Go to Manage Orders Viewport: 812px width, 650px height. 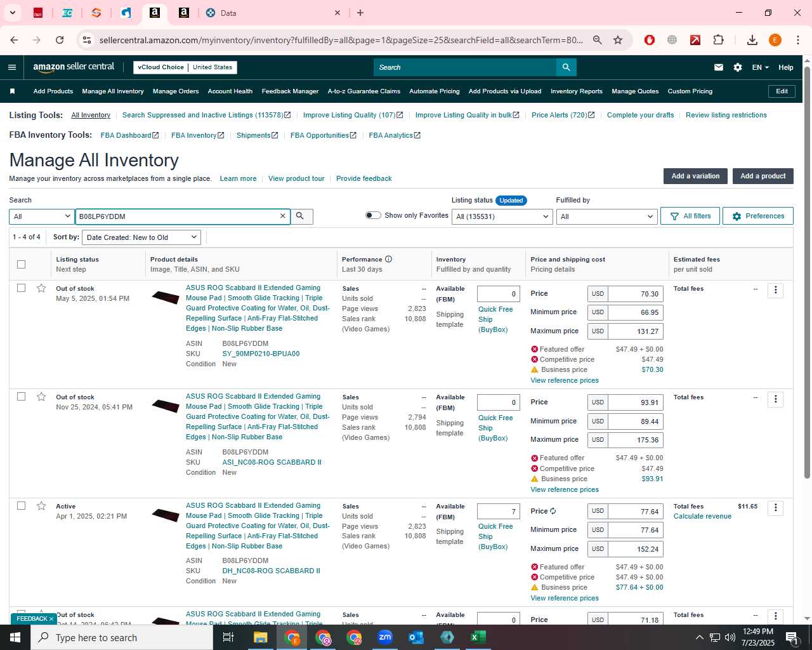coord(176,91)
